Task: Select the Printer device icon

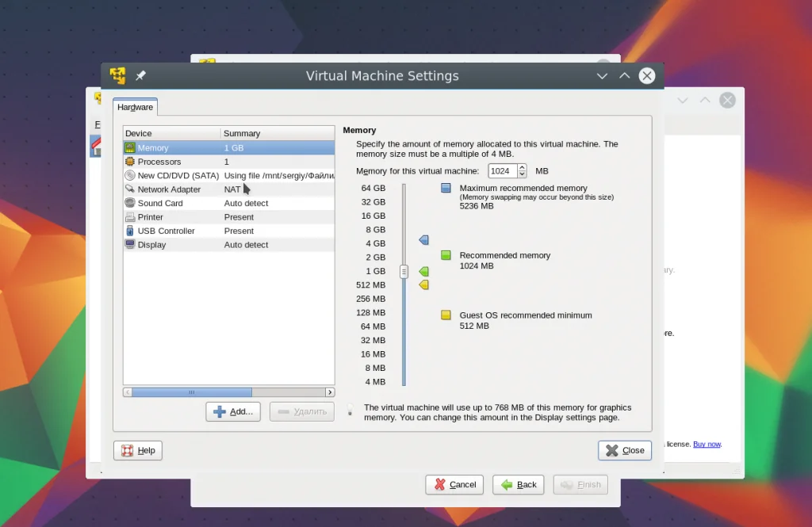Action: [130, 217]
